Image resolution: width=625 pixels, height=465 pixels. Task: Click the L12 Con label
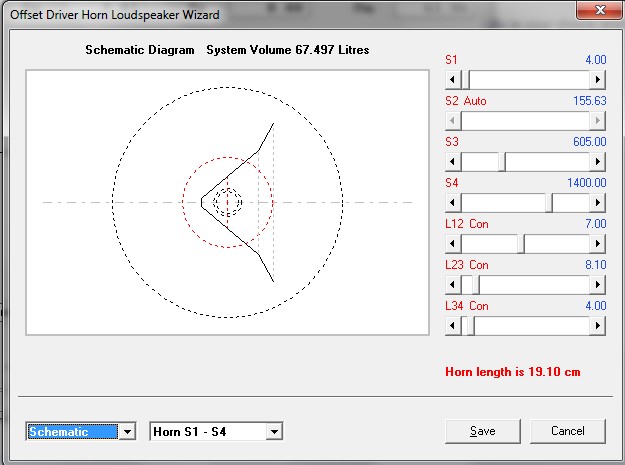point(467,224)
